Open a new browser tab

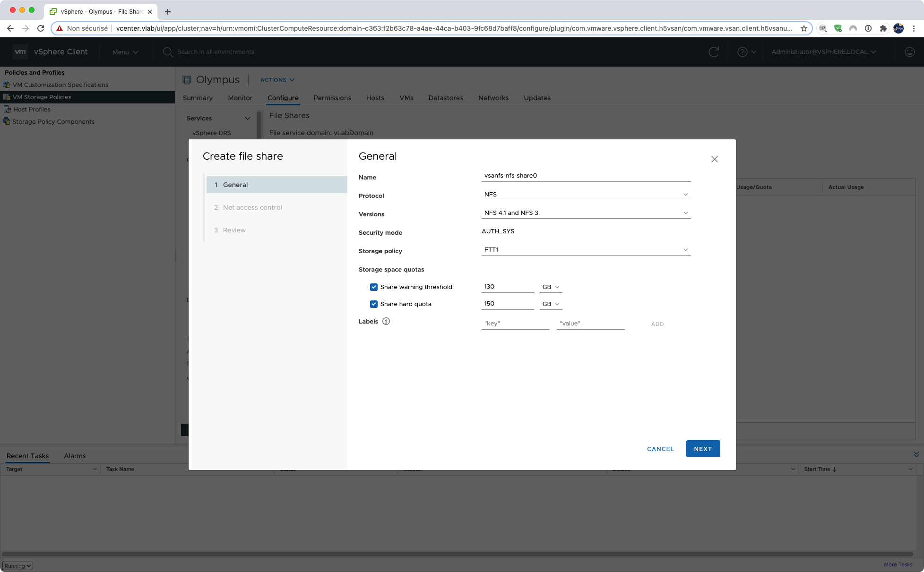[168, 12]
